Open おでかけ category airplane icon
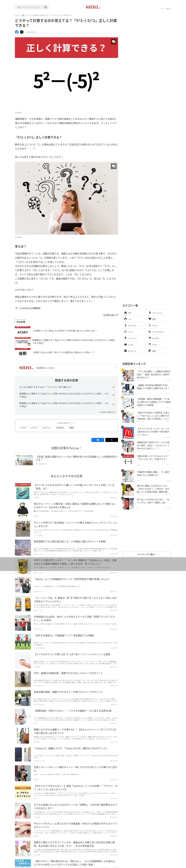The height and width of the screenshot is (868, 186). (150, 338)
